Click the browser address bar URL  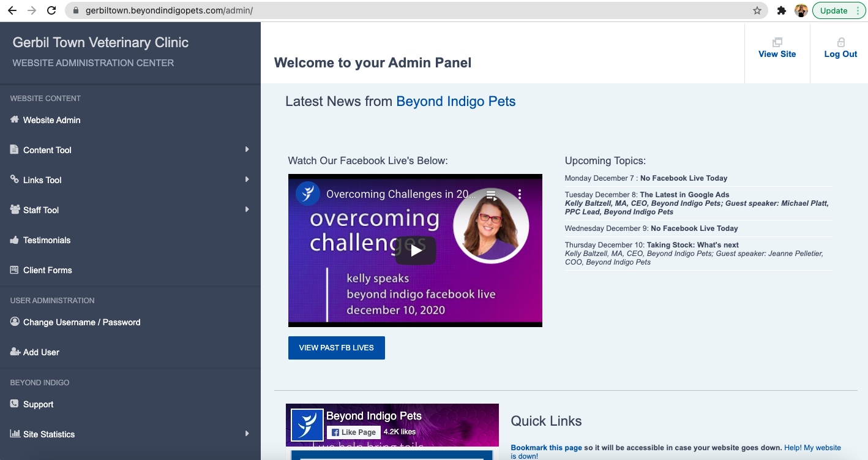[x=169, y=10]
